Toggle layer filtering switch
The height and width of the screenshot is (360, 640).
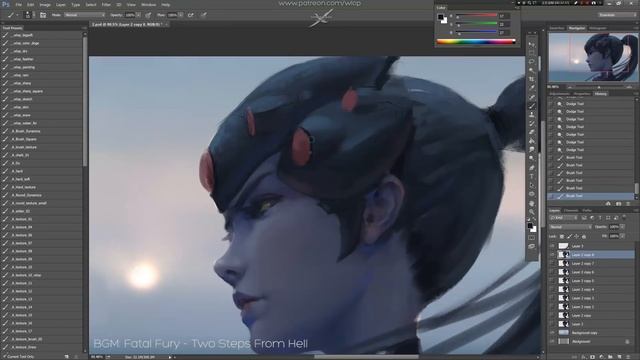point(624,218)
